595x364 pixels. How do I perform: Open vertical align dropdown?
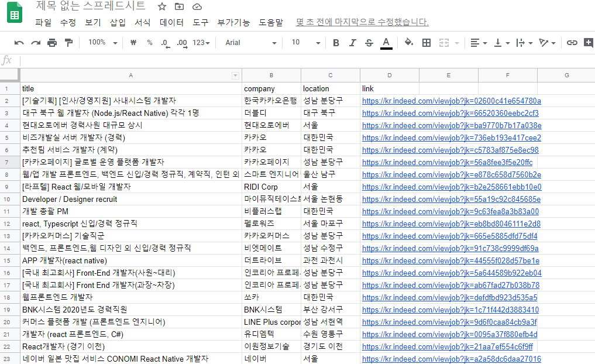[x=501, y=43]
